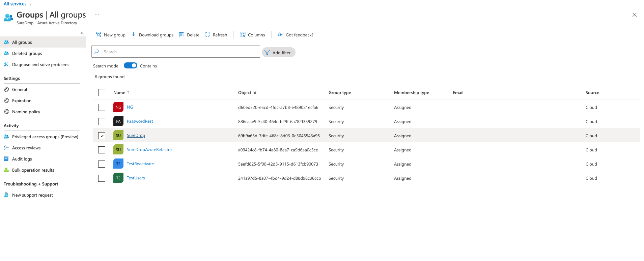
Task: Click the Naming policy gear icon
Action: [6, 112]
